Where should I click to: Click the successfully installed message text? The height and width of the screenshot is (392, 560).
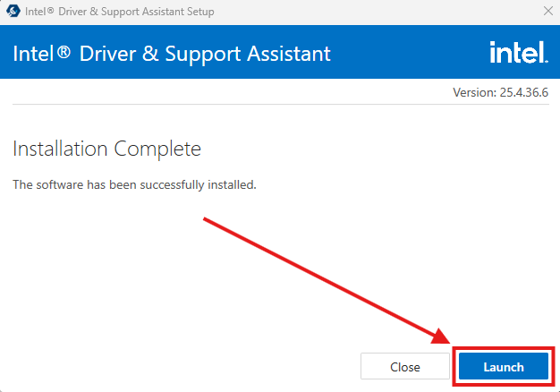[x=135, y=184]
